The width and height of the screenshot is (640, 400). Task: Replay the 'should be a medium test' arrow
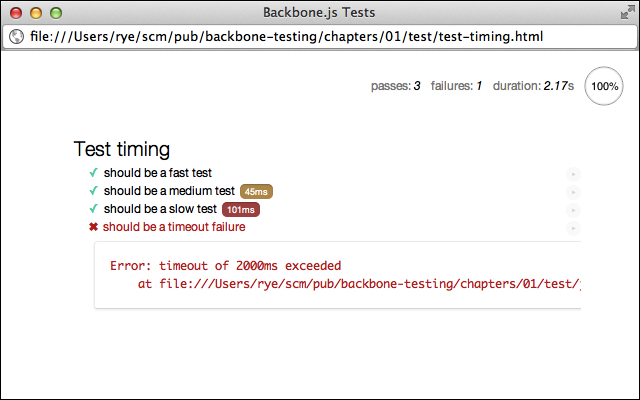click(573, 192)
